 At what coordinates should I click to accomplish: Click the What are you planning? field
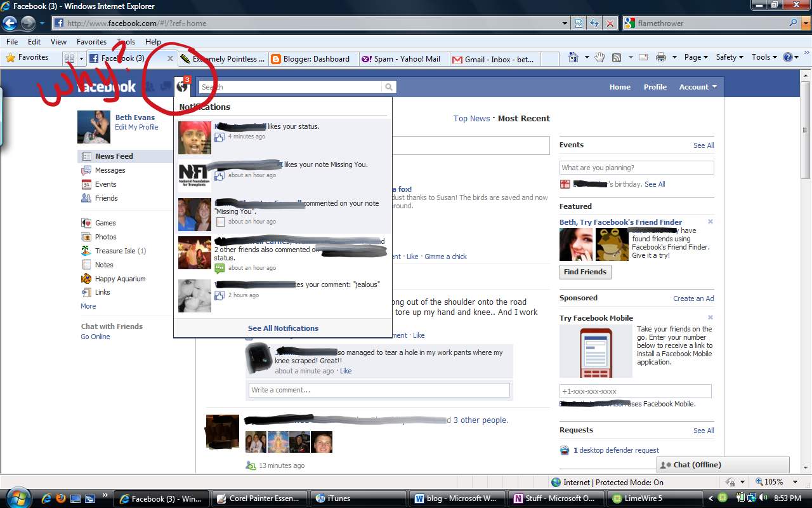point(636,168)
